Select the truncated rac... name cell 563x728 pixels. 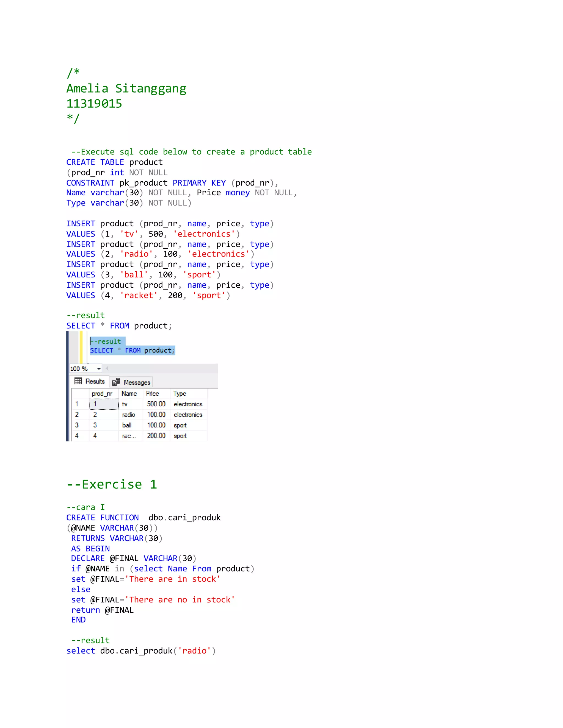[129, 436]
